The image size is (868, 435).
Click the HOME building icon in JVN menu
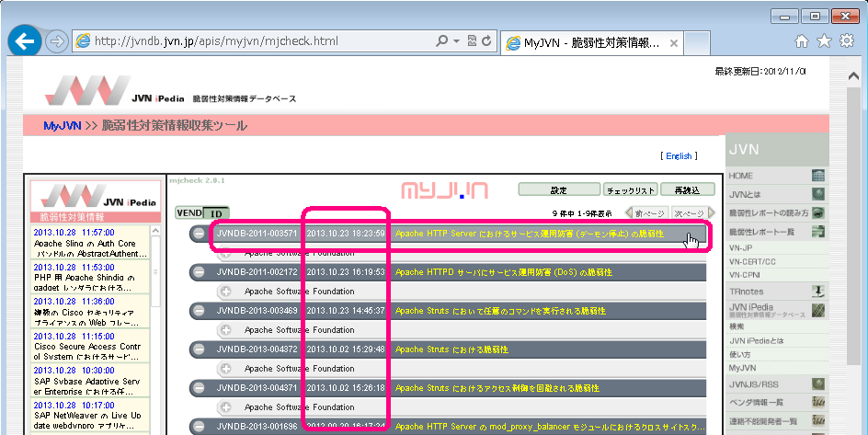point(818,176)
